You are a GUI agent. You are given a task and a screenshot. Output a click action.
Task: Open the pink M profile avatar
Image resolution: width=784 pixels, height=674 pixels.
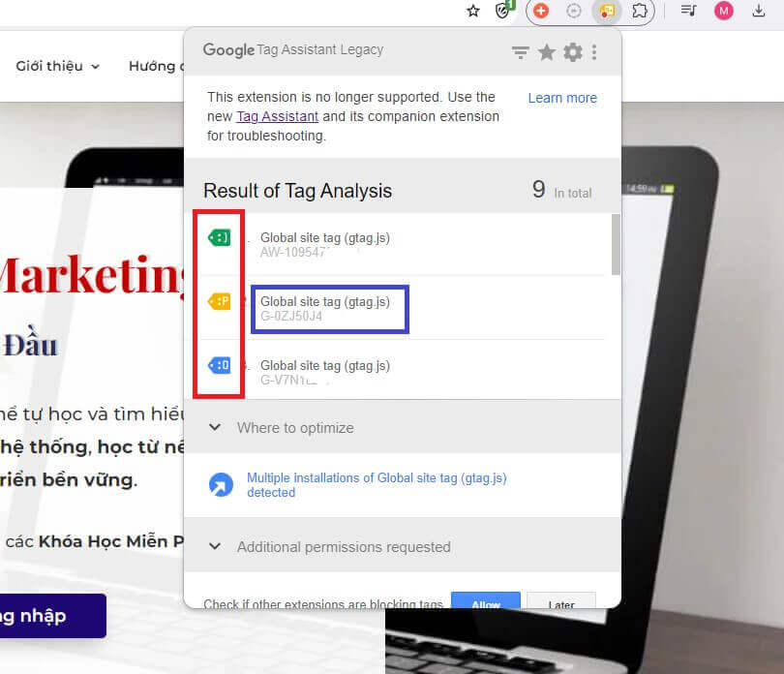(x=723, y=11)
